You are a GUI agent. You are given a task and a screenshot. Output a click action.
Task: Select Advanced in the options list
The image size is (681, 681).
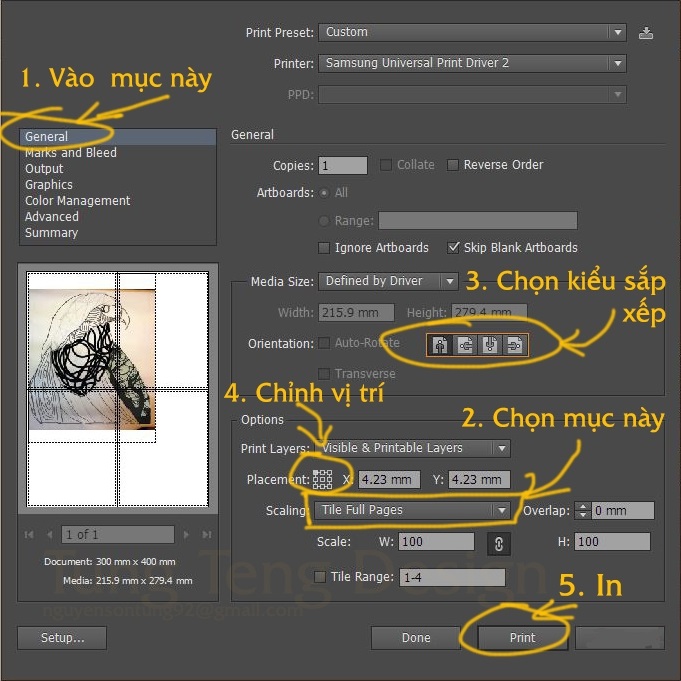pos(118,217)
